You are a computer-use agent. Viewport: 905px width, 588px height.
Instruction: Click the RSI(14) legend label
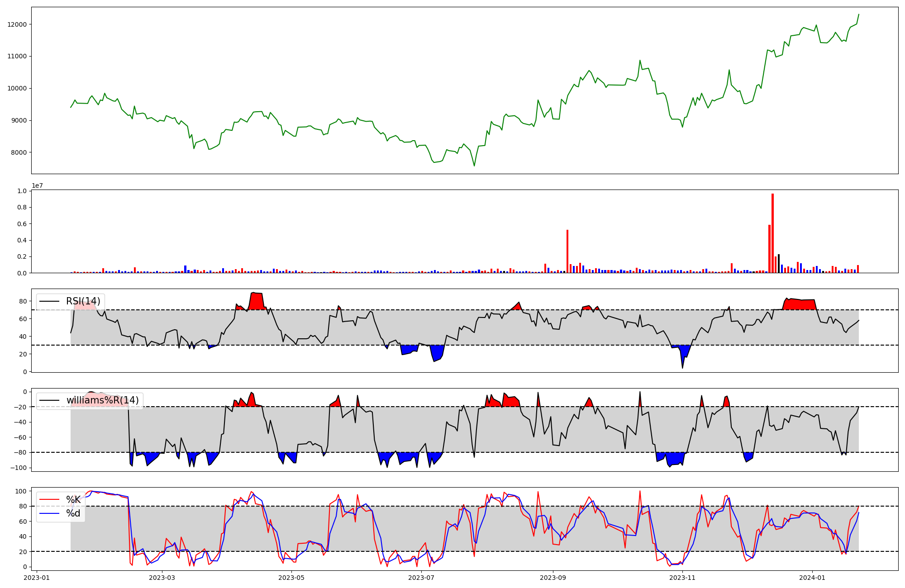point(83,301)
